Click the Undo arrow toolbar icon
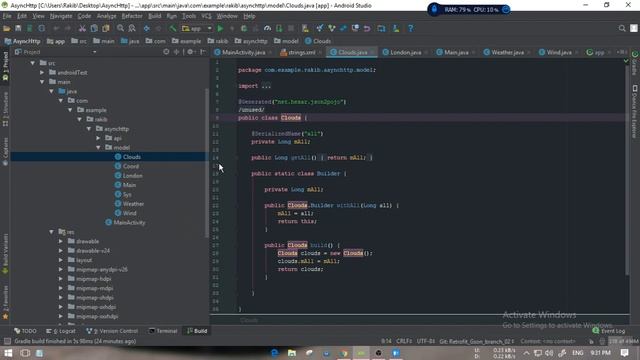Image resolution: width=640 pixels, height=360 pixels. pyautogui.click(x=56, y=28)
